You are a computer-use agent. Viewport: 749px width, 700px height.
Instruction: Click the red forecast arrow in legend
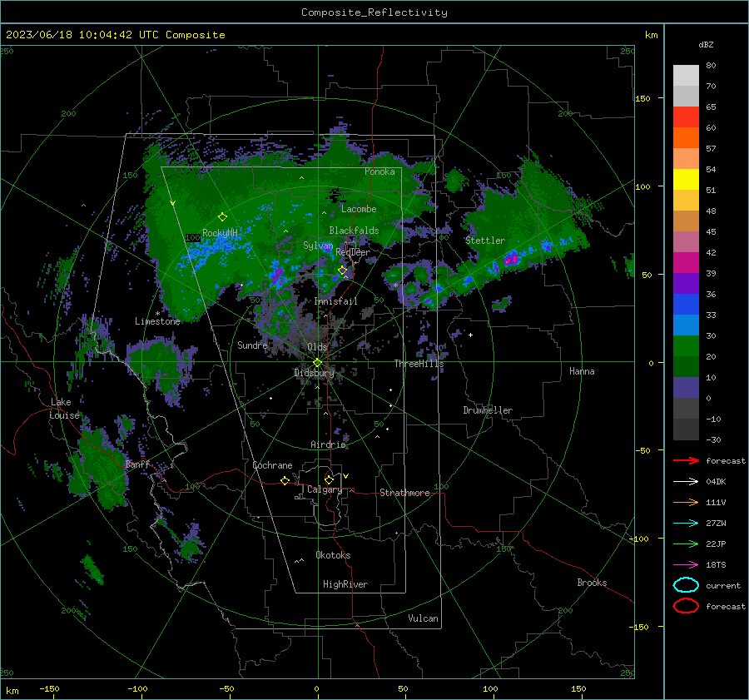[x=686, y=460]
